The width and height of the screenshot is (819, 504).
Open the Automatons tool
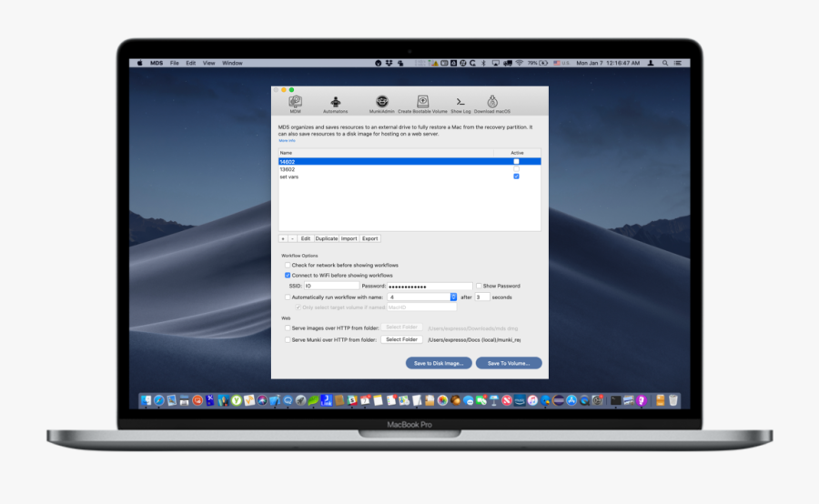coord(335,104)
